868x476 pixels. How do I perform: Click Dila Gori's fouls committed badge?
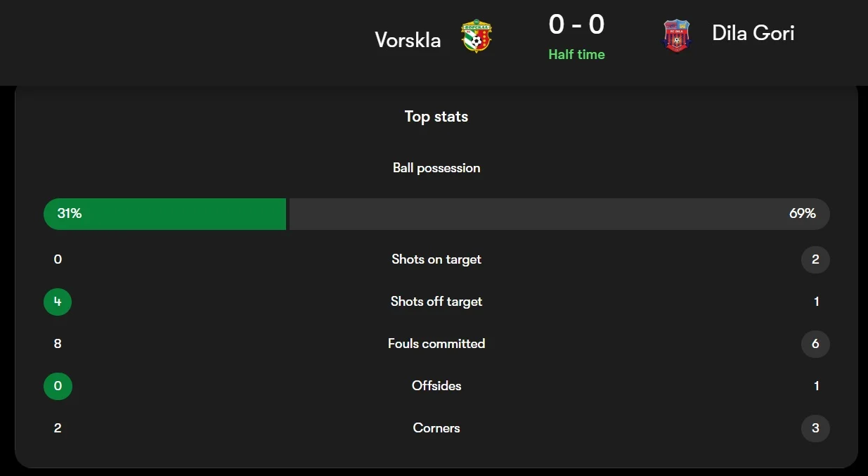[x=815, y=344]
